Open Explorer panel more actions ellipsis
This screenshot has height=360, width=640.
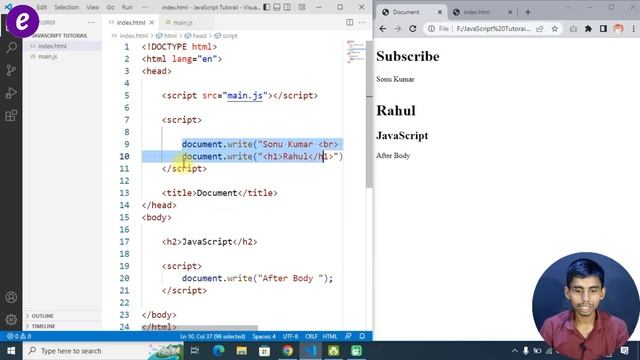coord(91,22)
